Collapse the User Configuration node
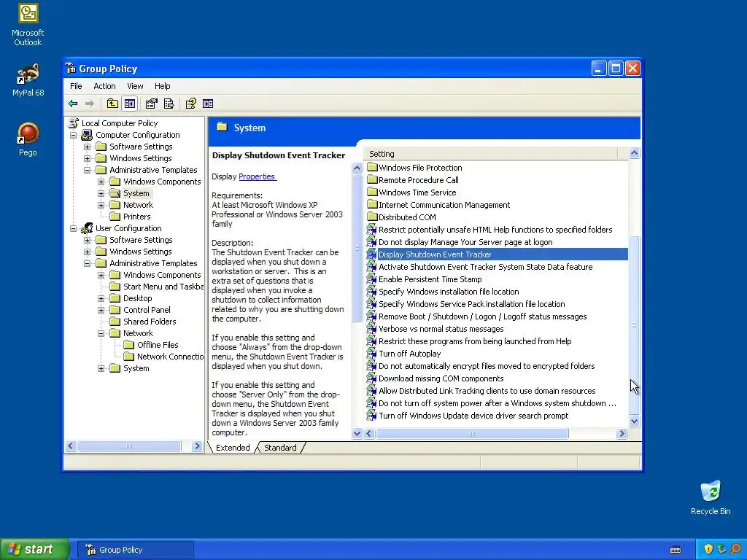Screen dimensions: 747x560 pyautogui.click(x=74, y=228)
